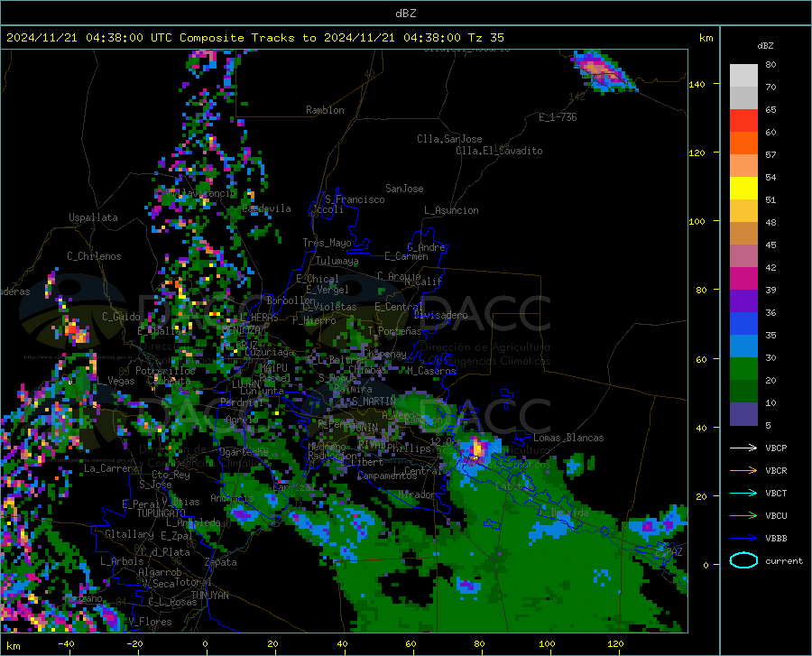
Task: Click the SanJose map label
Action: [x=404, y=189]
